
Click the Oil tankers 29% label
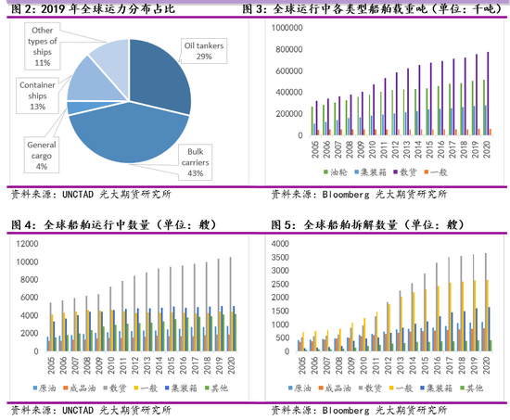[204, 51]
